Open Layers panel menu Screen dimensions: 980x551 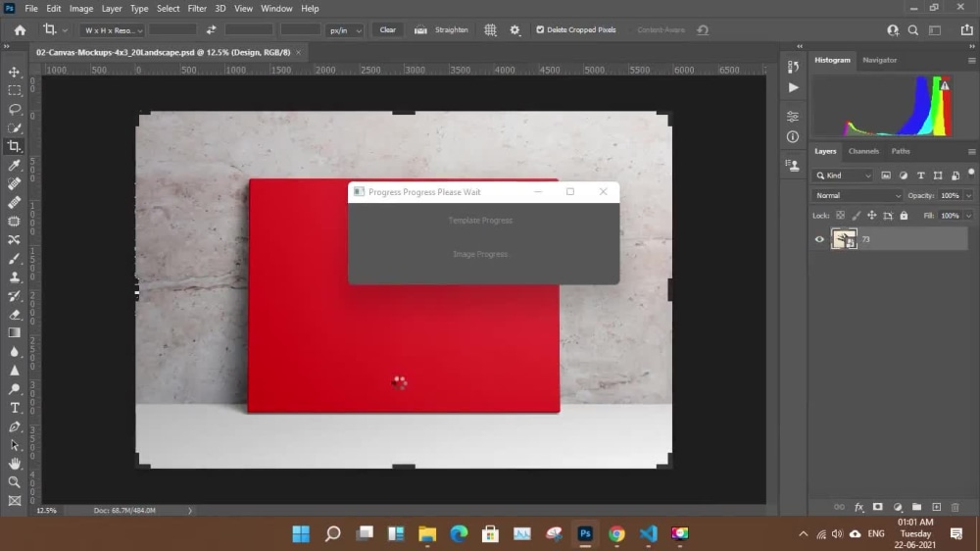point(971,151)
